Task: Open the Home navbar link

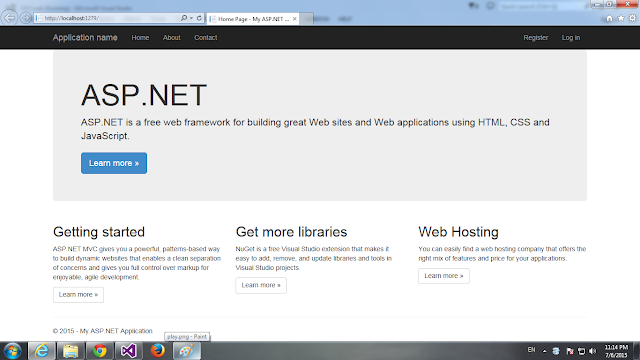Action: (x=140, y=38)
